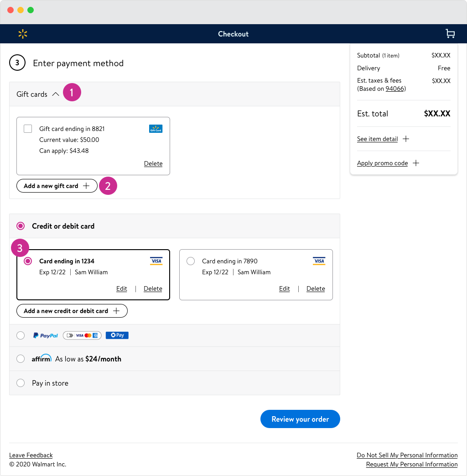Click the Walmart gift card image
467x476 pixels.
tap(156, 129)
